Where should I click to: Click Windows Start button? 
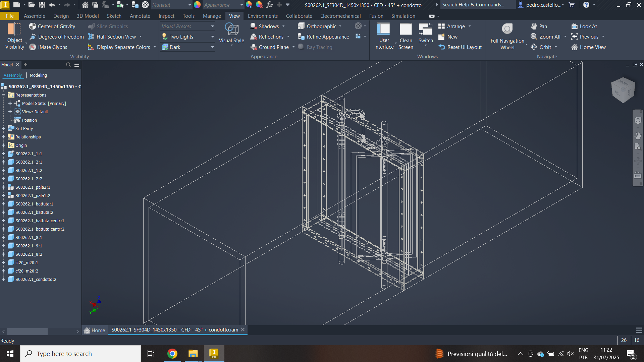(x=10, y=354)
